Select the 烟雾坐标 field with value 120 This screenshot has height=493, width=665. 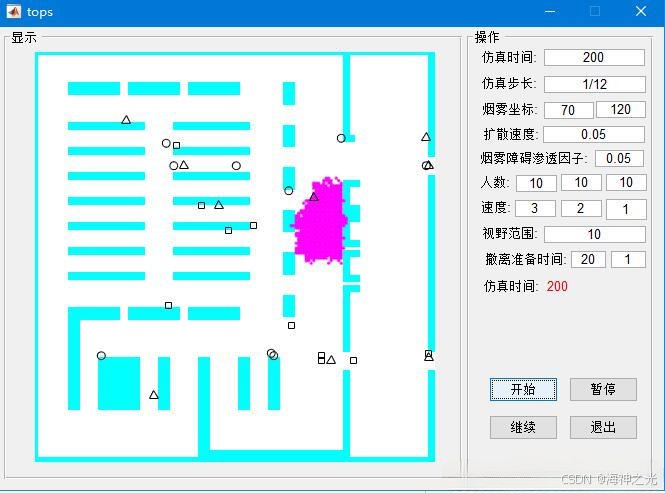click(621, 109)
